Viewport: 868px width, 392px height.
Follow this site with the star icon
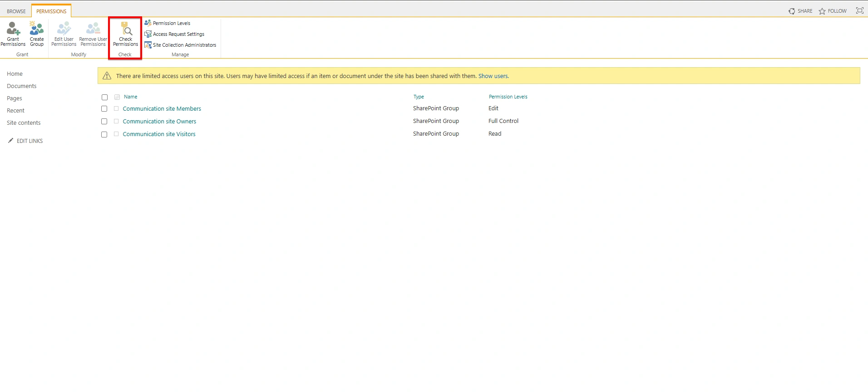pos(822,11)
